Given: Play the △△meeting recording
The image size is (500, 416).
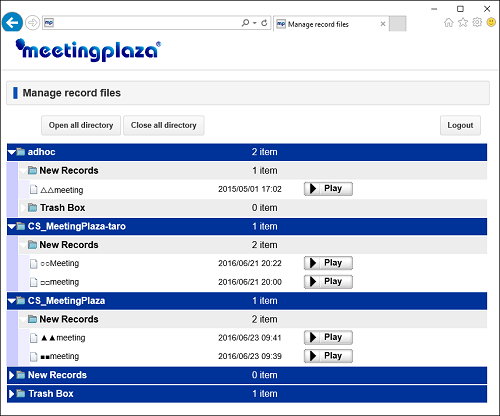Looking at the screenshot, I should 328,189.
